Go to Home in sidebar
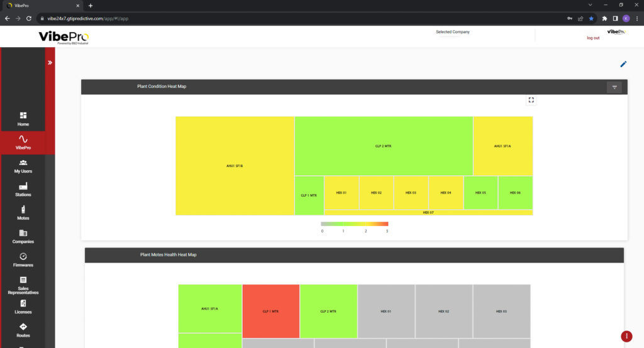This screenshot has width=644, height=348. click(23, 119)
